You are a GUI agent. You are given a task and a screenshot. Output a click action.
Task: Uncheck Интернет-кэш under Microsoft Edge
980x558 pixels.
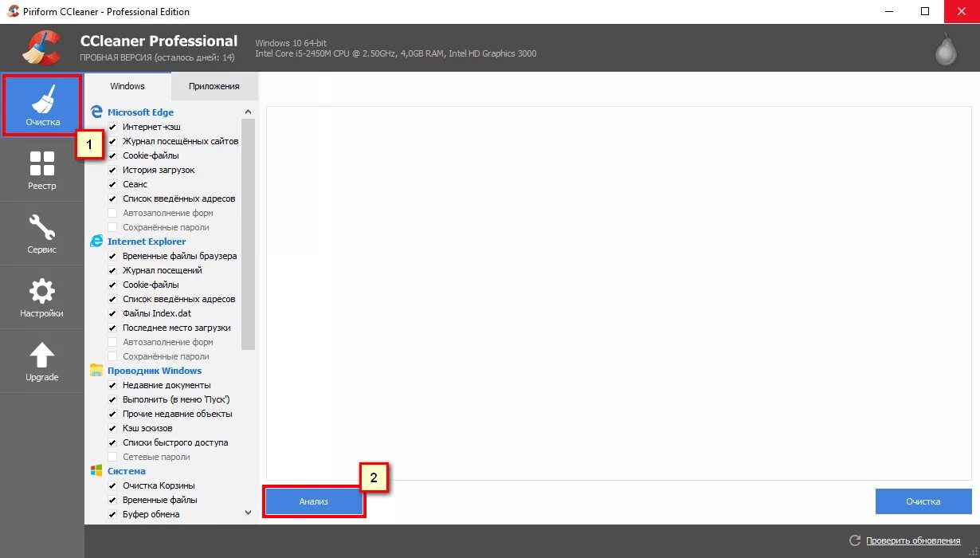click(x=112, y=127)
